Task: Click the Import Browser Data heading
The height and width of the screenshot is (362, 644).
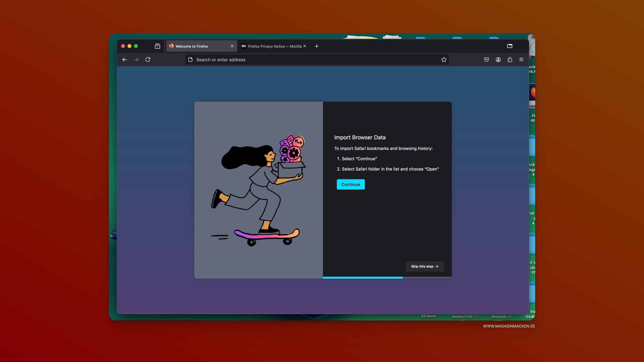Action: [360, 137]
